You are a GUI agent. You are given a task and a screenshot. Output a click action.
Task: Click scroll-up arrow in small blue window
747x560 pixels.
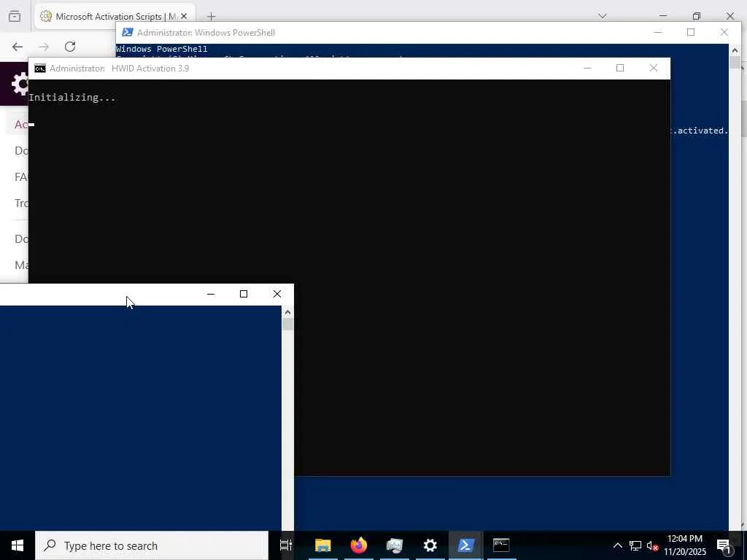(287, 312)
